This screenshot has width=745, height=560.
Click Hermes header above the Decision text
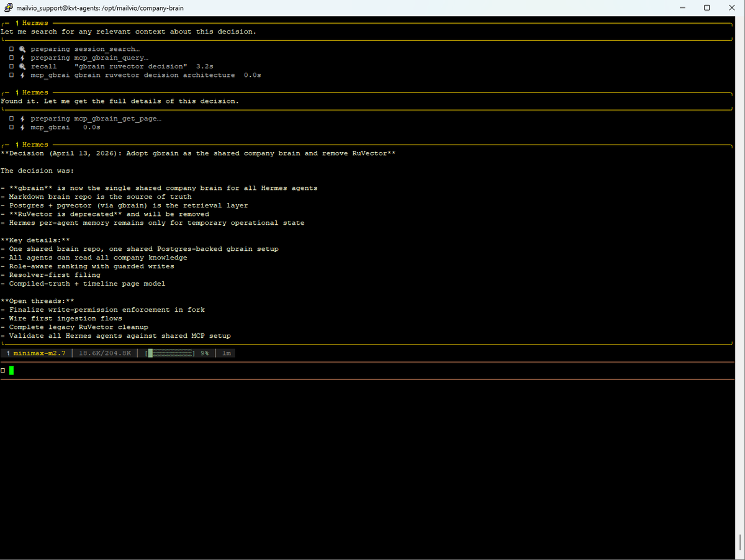coord(35,145)
